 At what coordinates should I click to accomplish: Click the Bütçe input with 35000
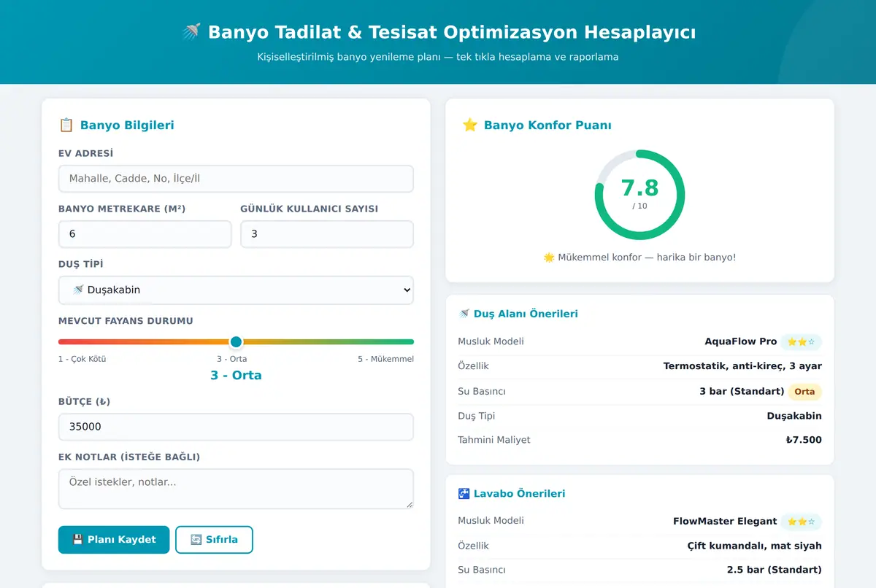(x=236, y=427)
